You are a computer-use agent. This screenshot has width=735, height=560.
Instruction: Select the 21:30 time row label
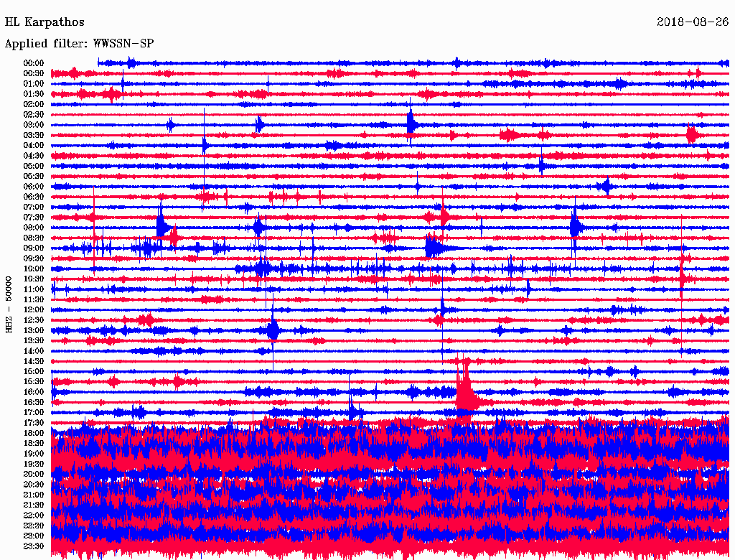coord(34,505)
